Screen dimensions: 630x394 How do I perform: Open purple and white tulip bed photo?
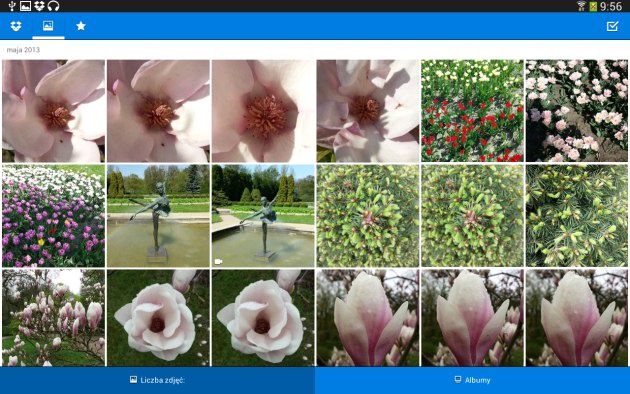pos(53,216)
